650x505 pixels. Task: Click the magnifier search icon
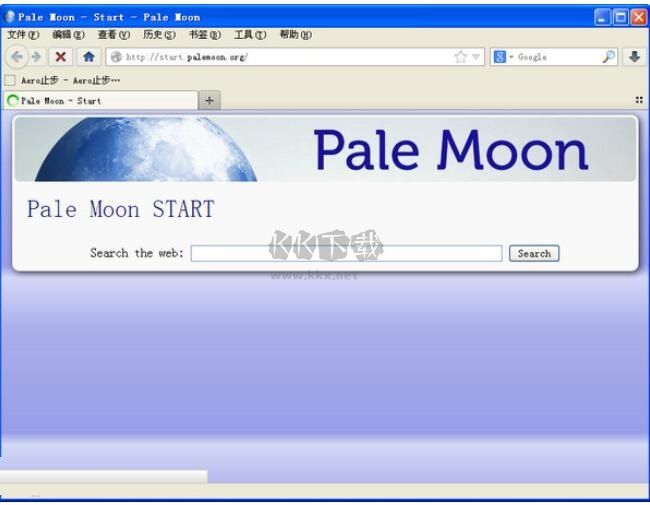tap(609, 57)
